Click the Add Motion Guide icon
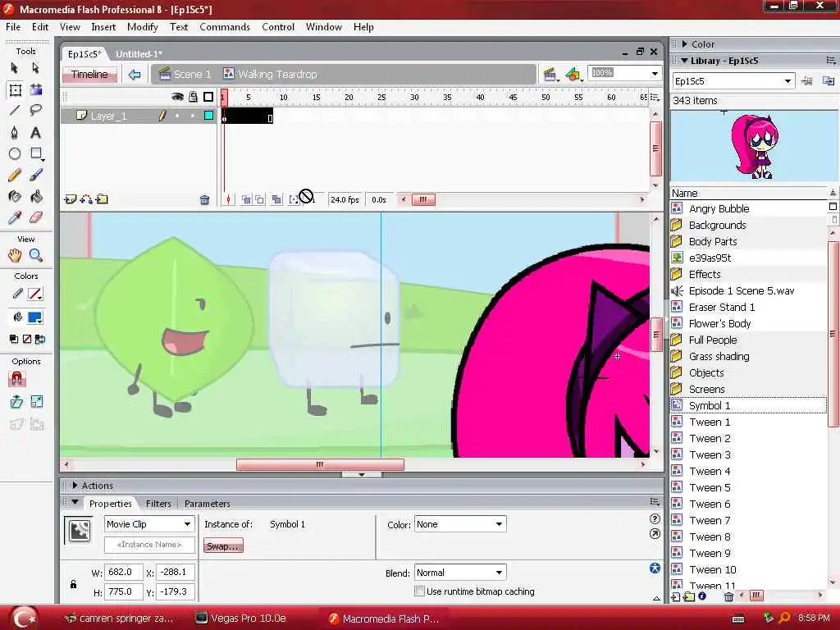Screen dimensions: 840x630 (85, 199)
